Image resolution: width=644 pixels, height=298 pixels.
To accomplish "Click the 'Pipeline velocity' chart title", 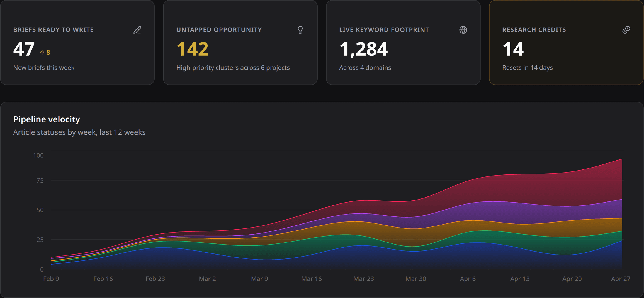I will 47,119.
